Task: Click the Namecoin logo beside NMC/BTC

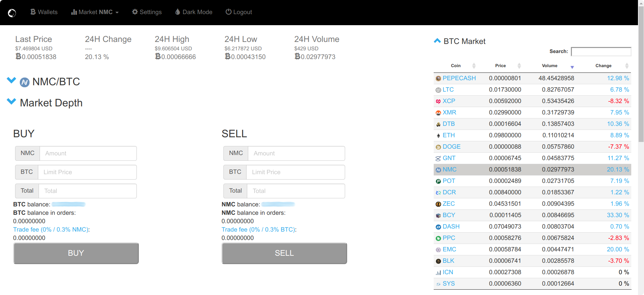Action: click(24, 82)
